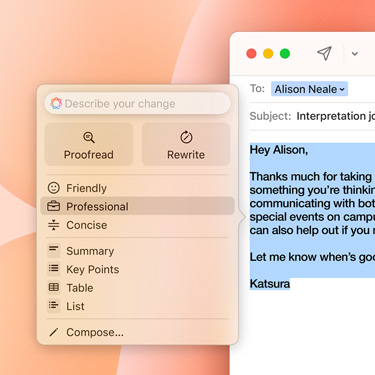Screen dimensions: 375x375
Task: Make the text Concise
Action: click(137, 225)
